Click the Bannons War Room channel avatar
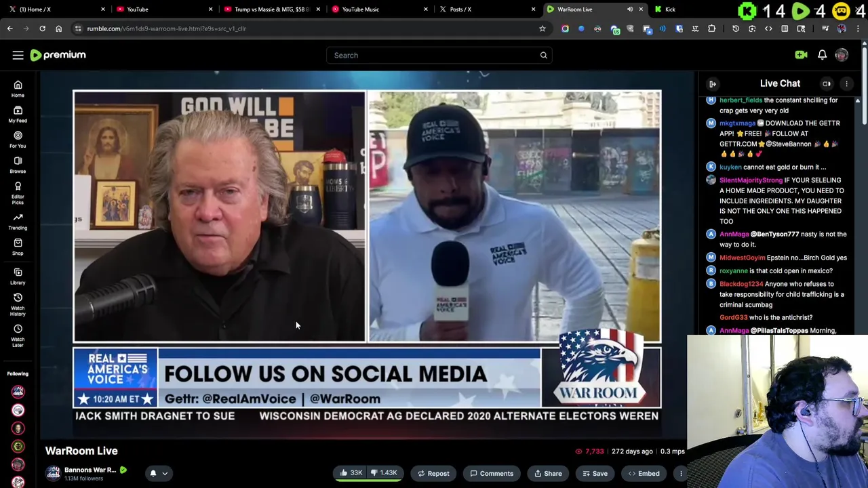 pos(53,473)
